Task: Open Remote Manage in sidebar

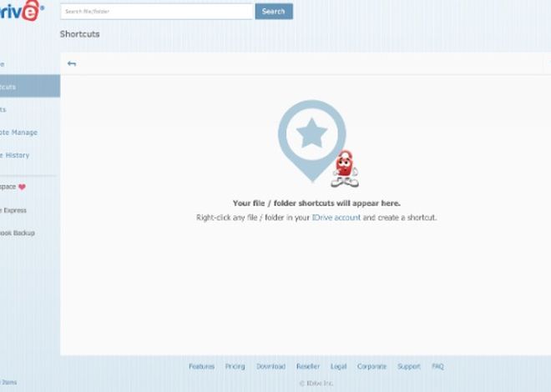Action: 18,133
